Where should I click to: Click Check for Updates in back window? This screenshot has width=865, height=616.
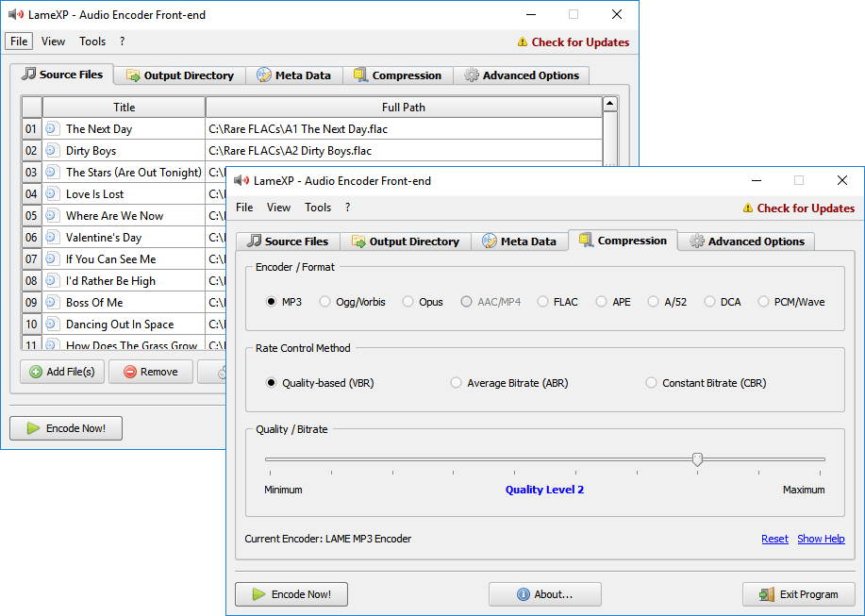580,42
